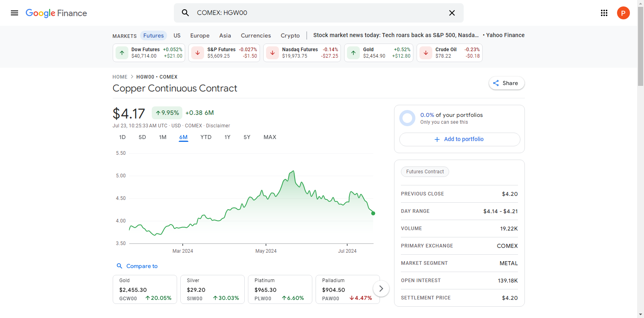This screenshot has height=318, width=644.
Task: Click the S&P Futures down-arrow icon
Action: click(198, 53)
